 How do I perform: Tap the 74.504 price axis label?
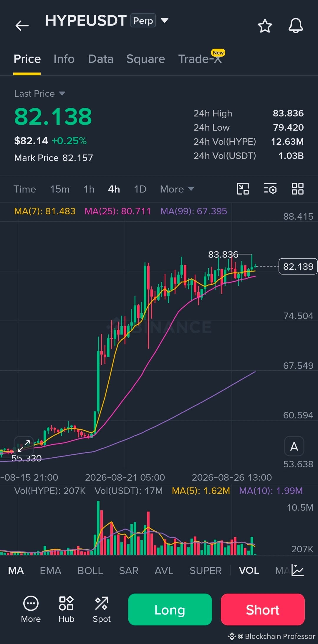298,316
